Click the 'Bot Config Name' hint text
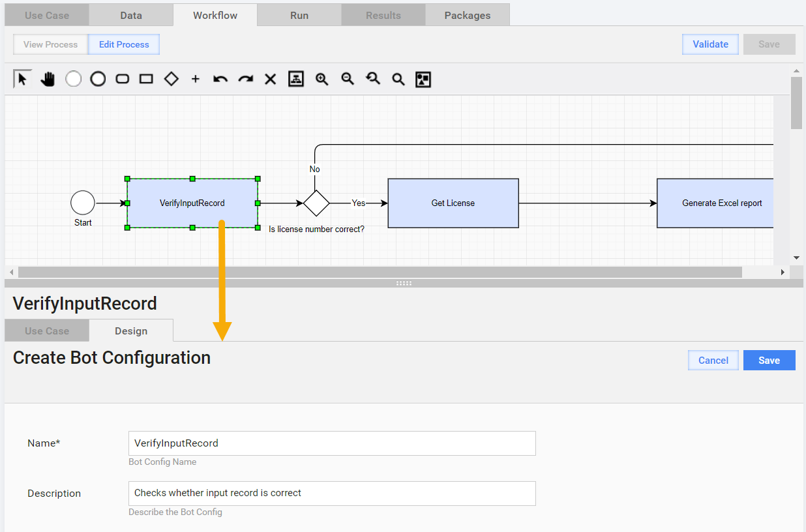 click(162, 462)
